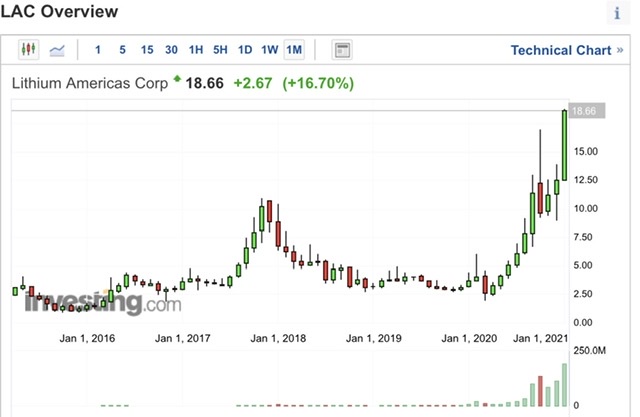640x417 pixels.
Task: Open chart in detached window icon
Action: (x=342, y=50)
